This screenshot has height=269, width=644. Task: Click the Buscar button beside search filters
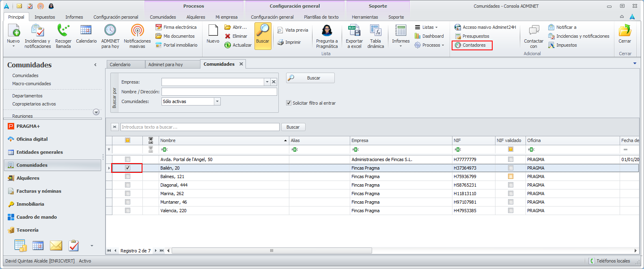(x=310, y=78)
